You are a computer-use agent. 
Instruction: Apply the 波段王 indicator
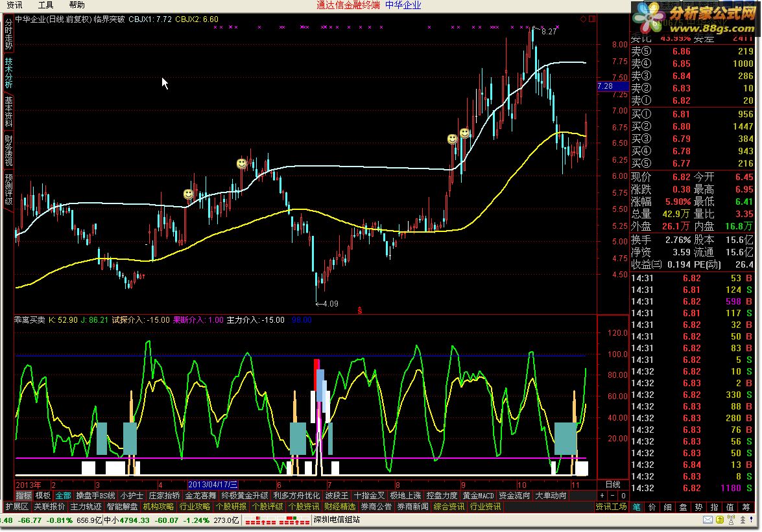tap(337, 496)
